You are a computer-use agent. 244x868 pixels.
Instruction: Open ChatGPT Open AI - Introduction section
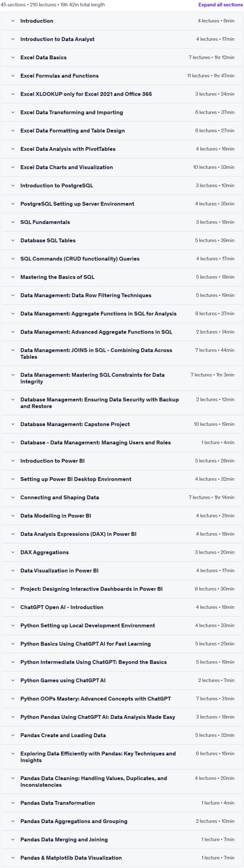[x=122, y=607]
